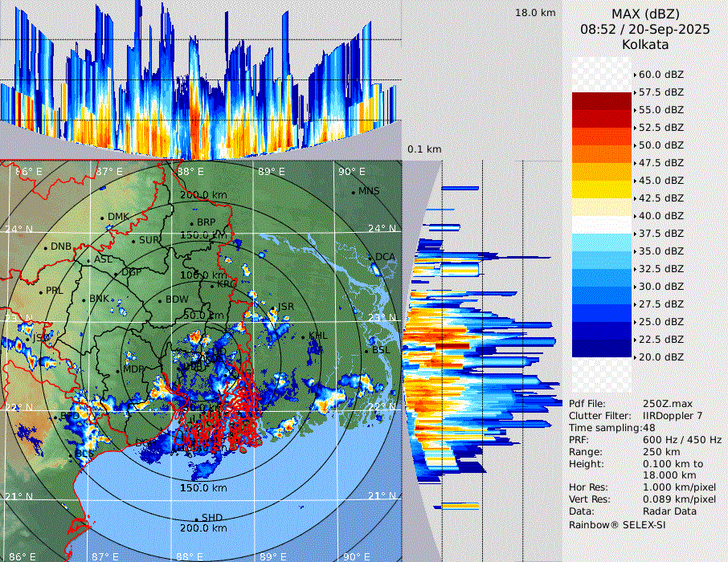Select the PRL station marker
728x562 pixels.
(x=41, y=291)
